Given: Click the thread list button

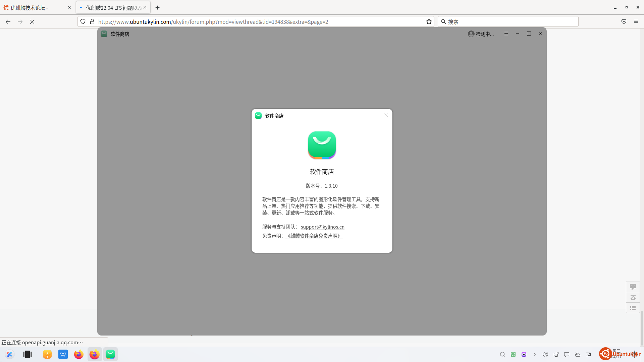Looking at the screenshot, I should click(x=633, y=308).
